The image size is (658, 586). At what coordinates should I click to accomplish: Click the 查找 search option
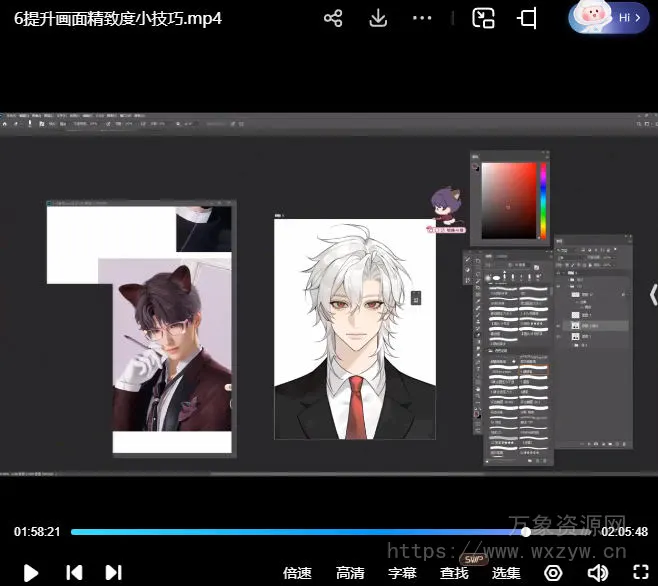[454, 573]
